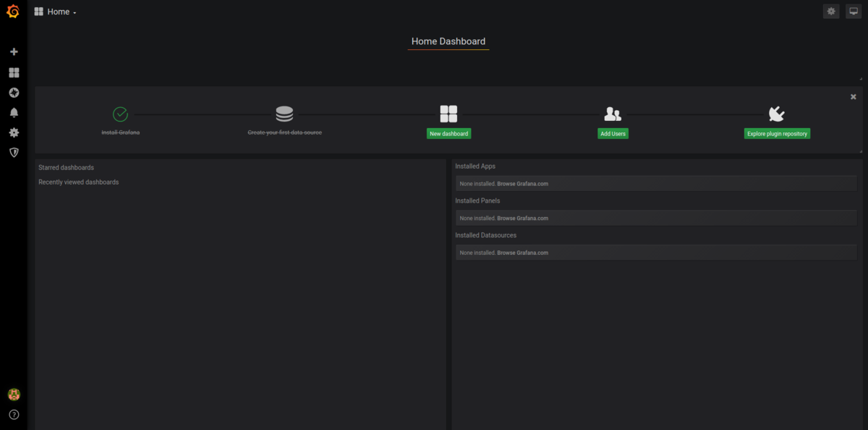The image size is (868, 430).
Task: Click the four-squares icon above New dashboard
Action: 448,114
